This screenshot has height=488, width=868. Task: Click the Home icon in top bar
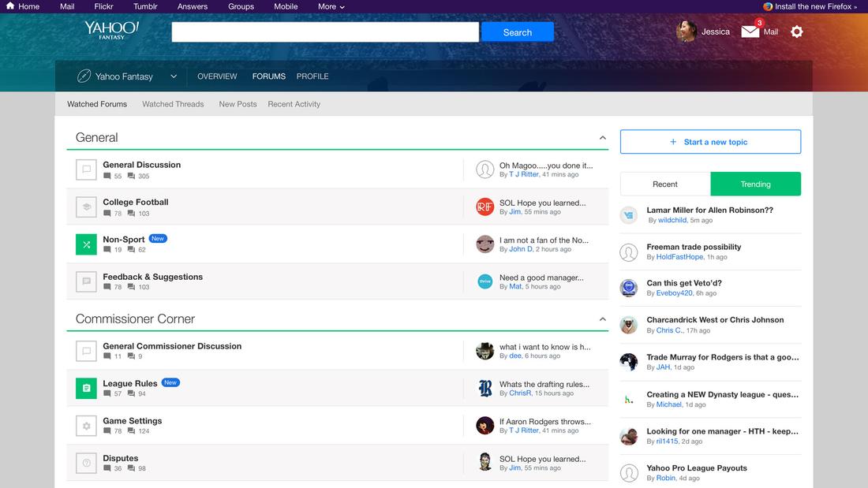tap(10, 6)
